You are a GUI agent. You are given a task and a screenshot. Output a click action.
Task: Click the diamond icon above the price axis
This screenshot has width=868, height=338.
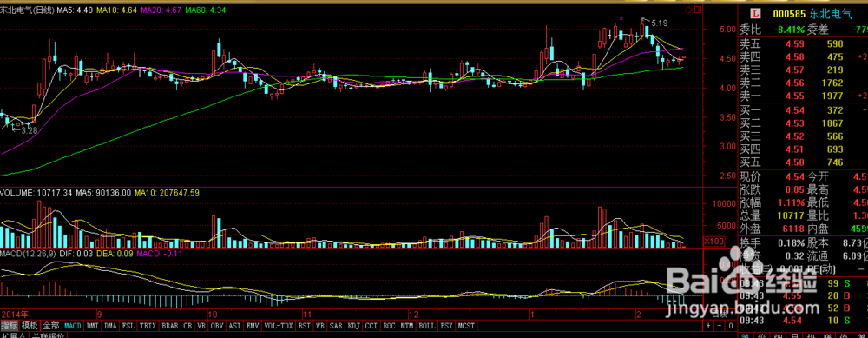[688, 10]
